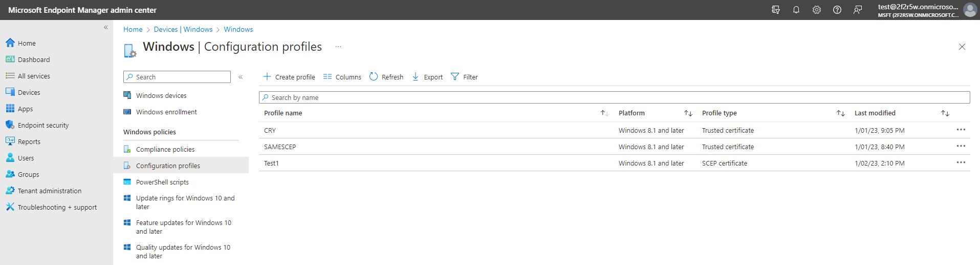Click the Microsoft Endpoint Manager admin center title
Screen dimensions: 980x265
click(x=82, y=10)
